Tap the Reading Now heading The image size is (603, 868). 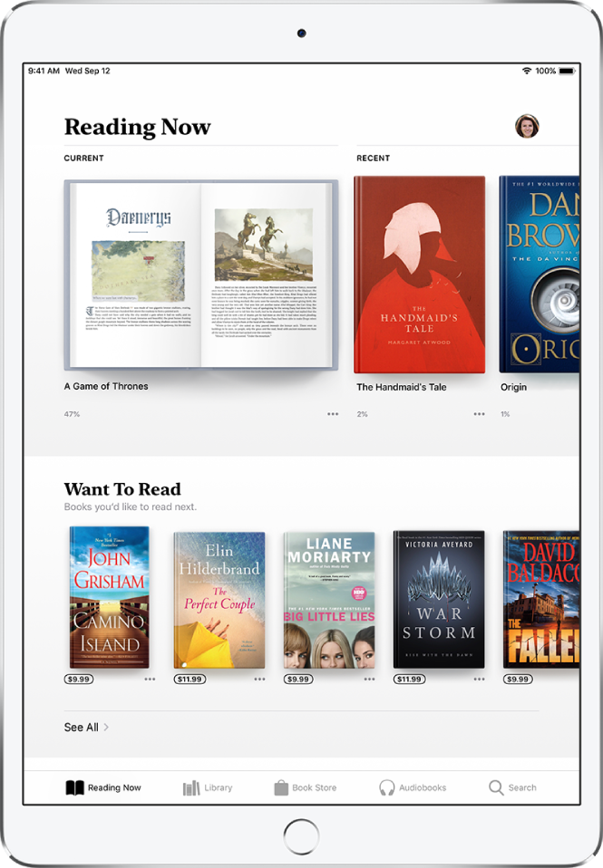pos(138,127)
